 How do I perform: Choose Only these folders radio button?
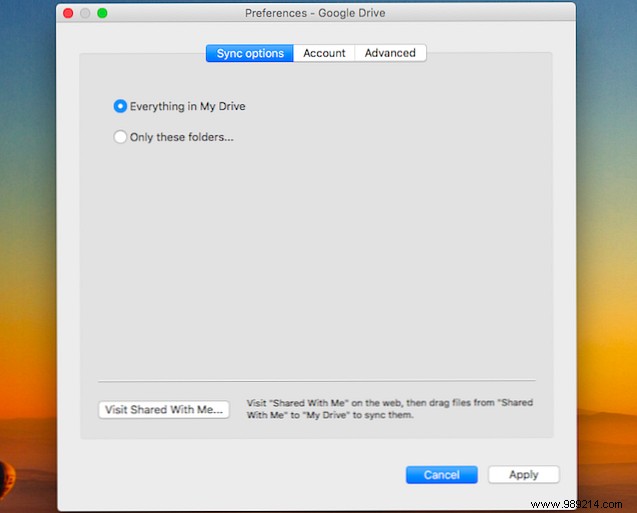pos(120,137)
